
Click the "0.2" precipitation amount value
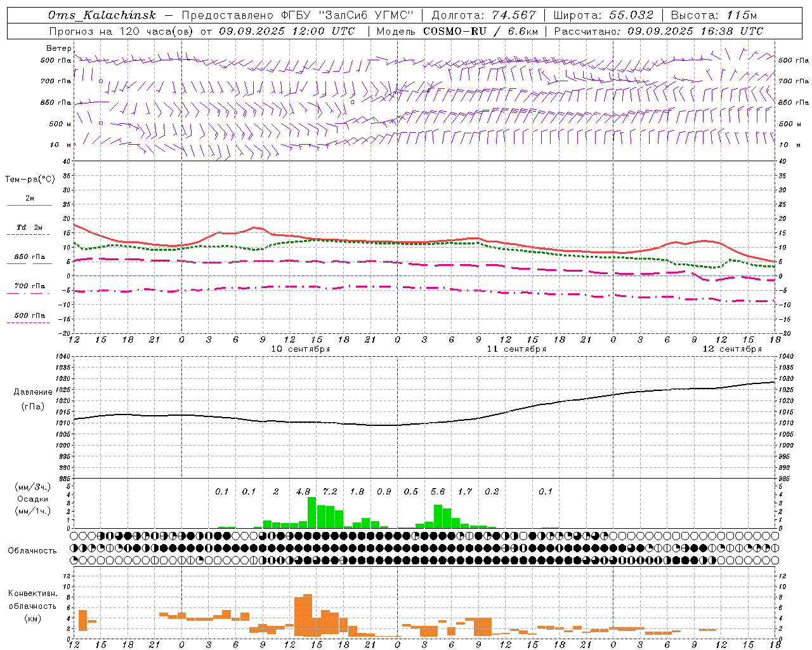(x=492, y=492)
